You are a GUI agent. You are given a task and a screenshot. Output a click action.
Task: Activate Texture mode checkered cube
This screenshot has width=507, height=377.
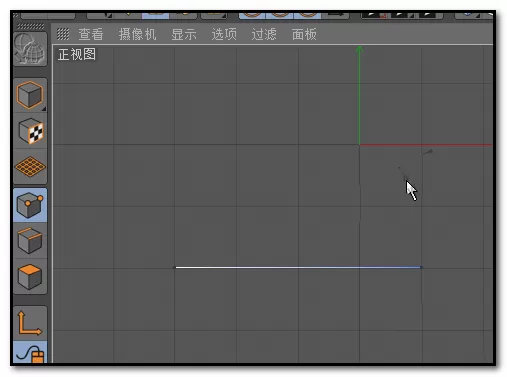[x=30, y=131]
